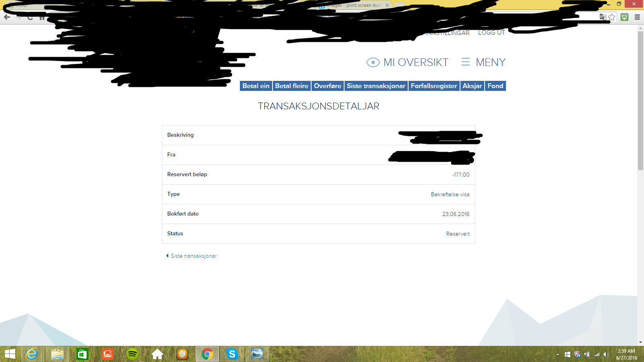This screenshot has width=644, height=362.
Task: Show hidden system tray icons
Action: coord(557,354)
